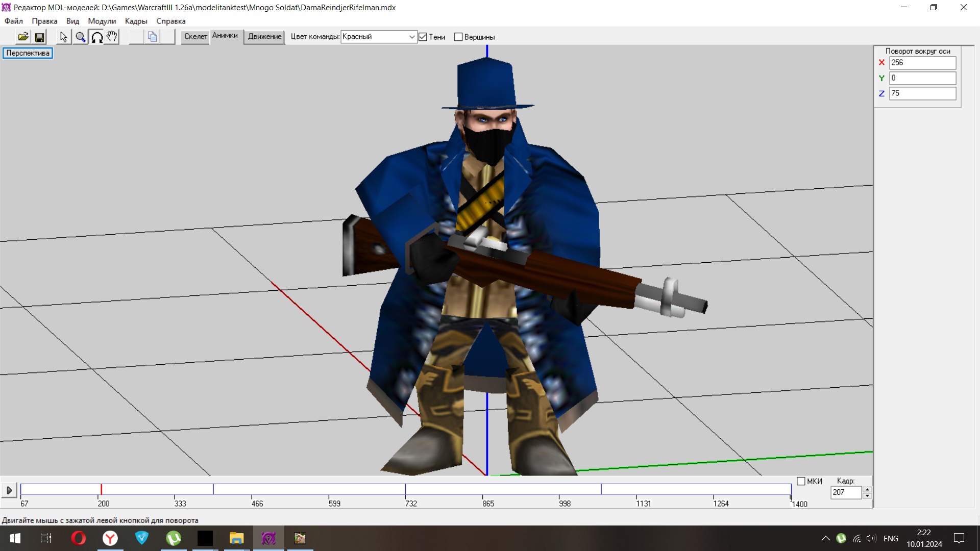980x551 pixels.
Task: Switch to the Скелет tab
Action: [x=195, y=37]
